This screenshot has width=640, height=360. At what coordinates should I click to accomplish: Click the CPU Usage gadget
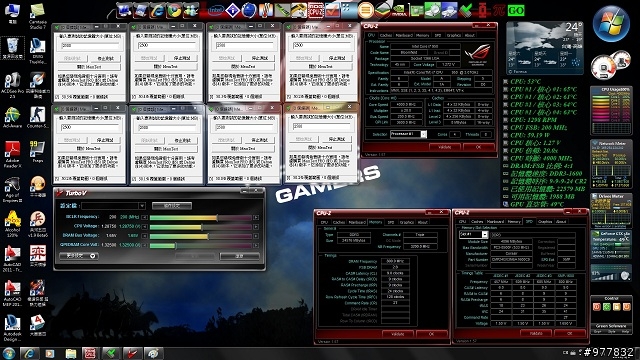pos(610,110)
